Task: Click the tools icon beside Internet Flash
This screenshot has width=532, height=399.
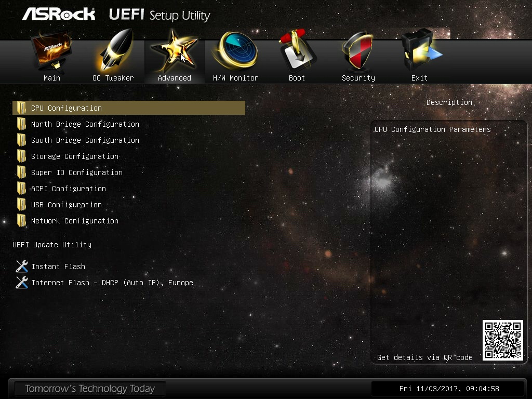Action: 22,282
